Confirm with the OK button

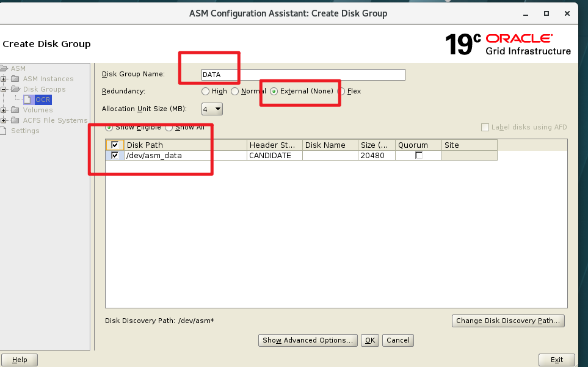tap(370, 340)
